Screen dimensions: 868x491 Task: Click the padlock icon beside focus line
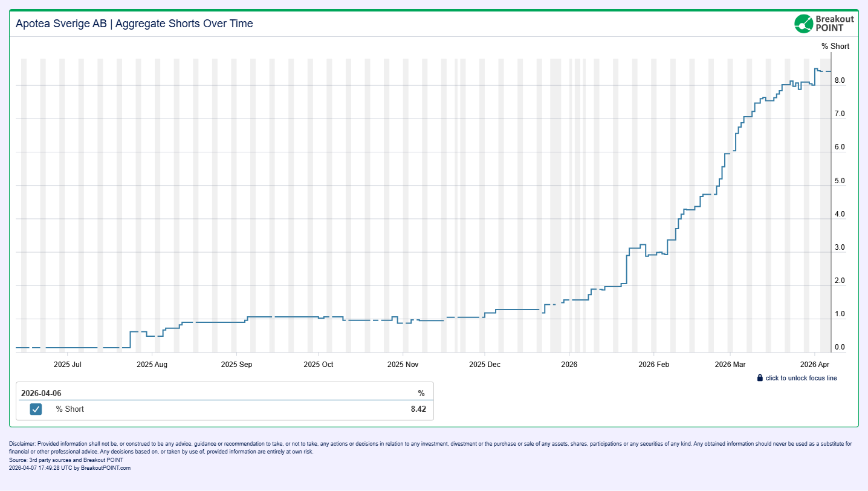click(x=760, y=378)
